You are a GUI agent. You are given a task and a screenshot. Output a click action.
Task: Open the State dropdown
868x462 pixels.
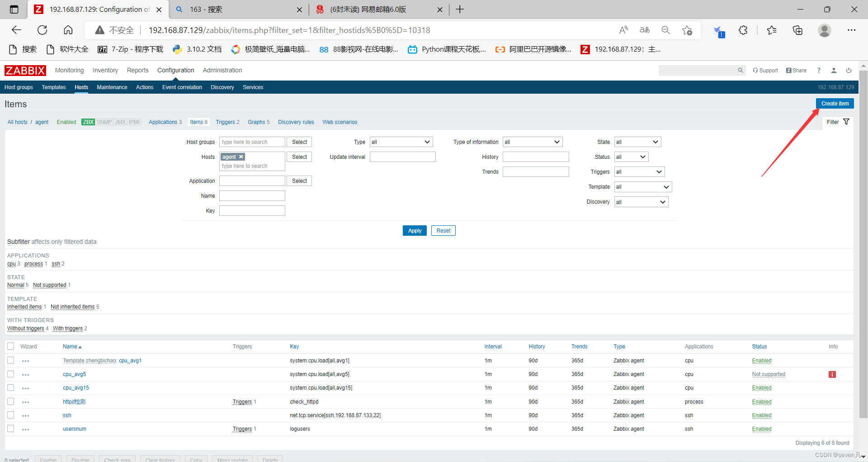pos(637,142)
